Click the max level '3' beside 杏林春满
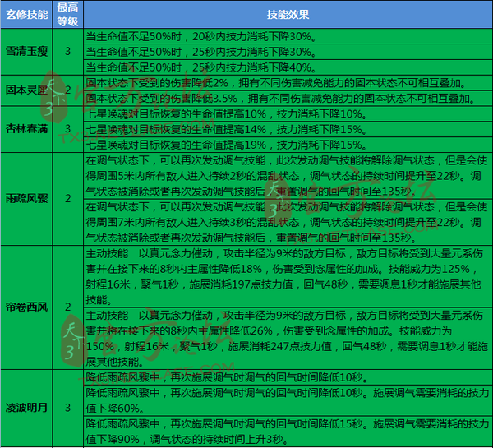Screen dimensions: 493x448 pos(67,129)
